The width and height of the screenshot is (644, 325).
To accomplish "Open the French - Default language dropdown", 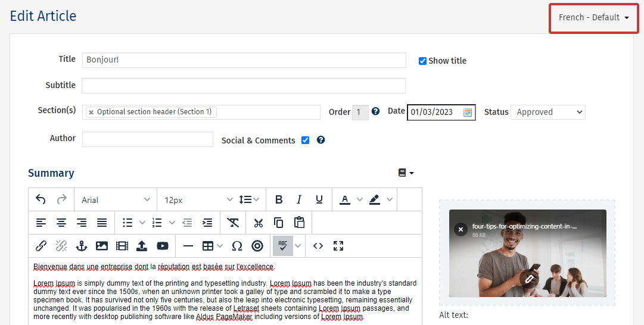I will pos(593,17).
